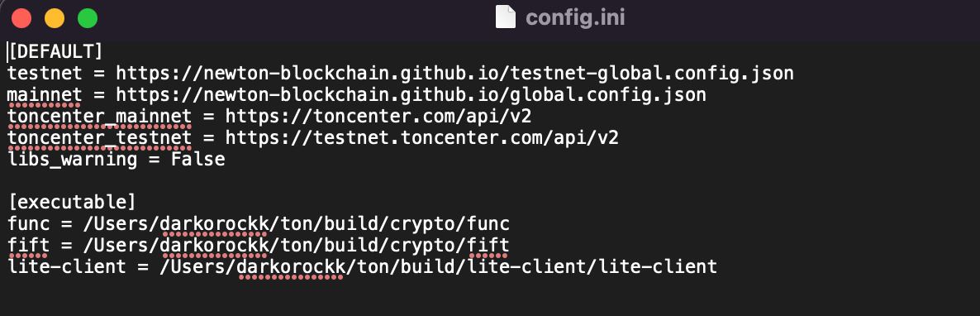Image resolution: width=980 pixels, height=316 pixels.
Task: Minimize the window using the yellow button
Action: pyautogui.click(x=55, y=18)
